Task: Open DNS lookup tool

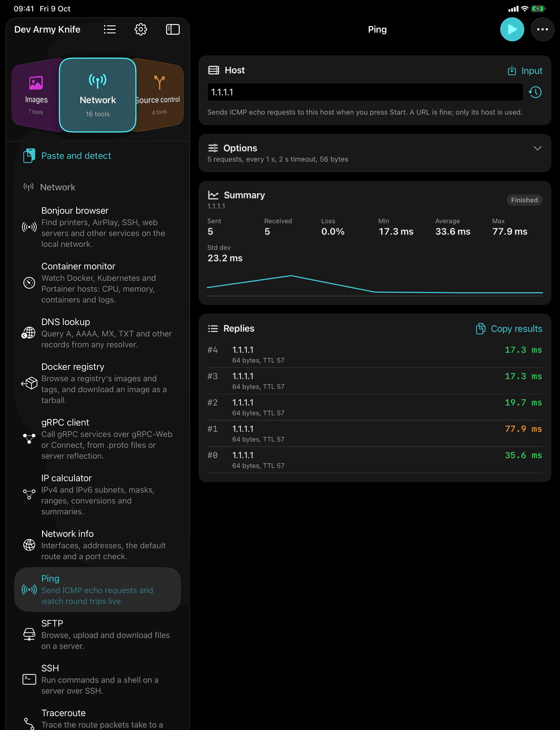Action: click(98, 333)
